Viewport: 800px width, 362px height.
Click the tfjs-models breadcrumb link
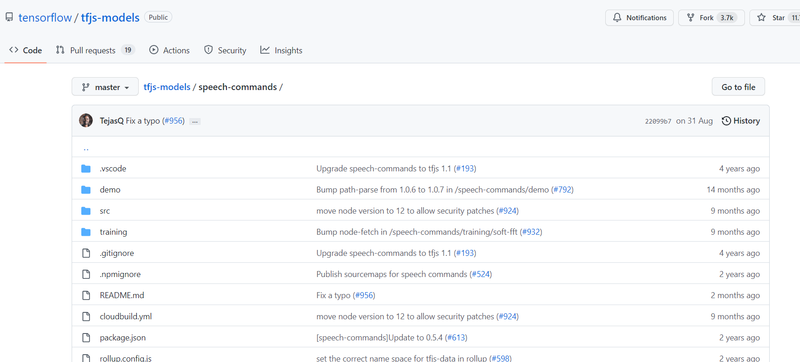[x=167, y=87]
